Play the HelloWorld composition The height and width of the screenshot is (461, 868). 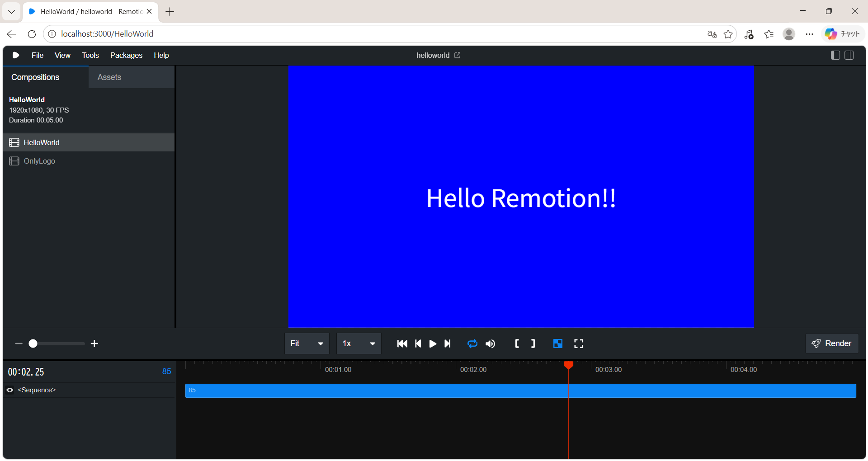[x=433, y=344]
